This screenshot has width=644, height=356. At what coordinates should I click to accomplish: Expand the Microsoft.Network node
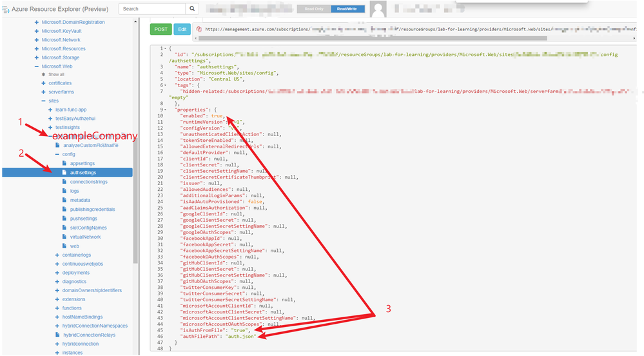tap(37, 40)
